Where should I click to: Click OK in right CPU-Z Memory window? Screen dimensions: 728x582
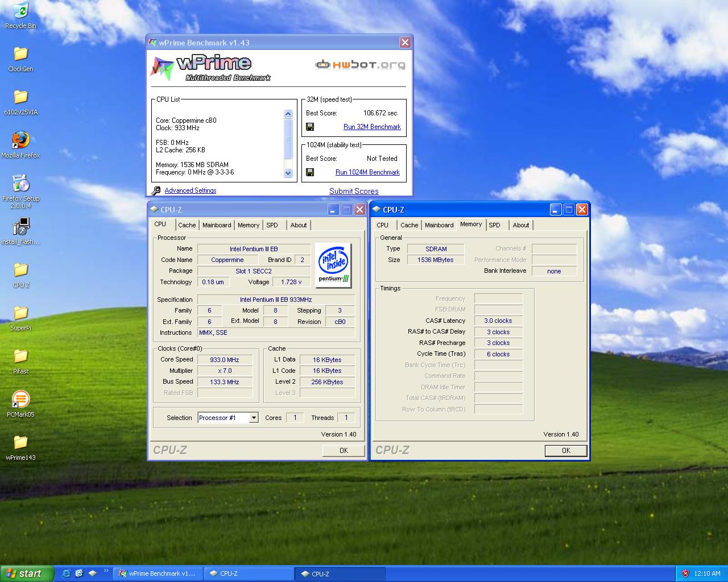click(566, 450)
